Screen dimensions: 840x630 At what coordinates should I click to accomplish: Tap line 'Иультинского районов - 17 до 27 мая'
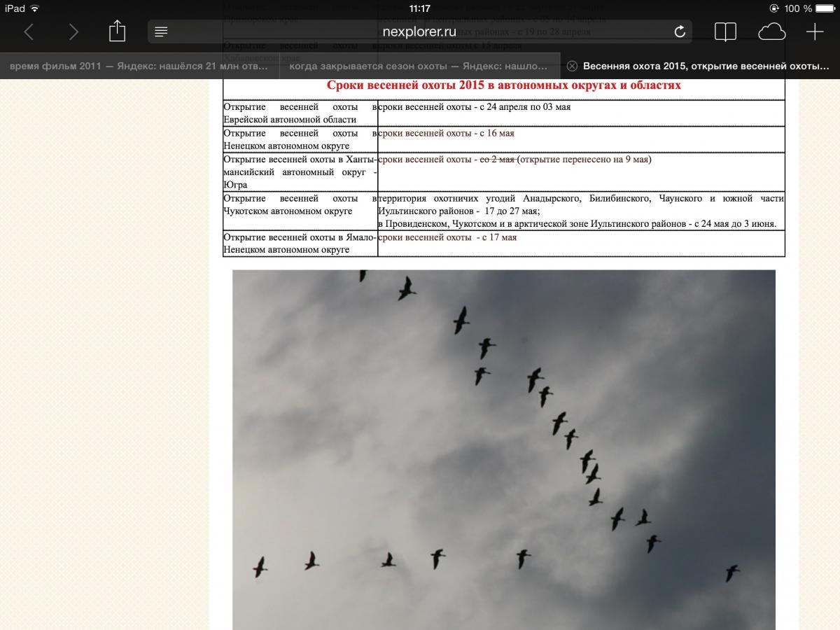(x=459, y=211)
